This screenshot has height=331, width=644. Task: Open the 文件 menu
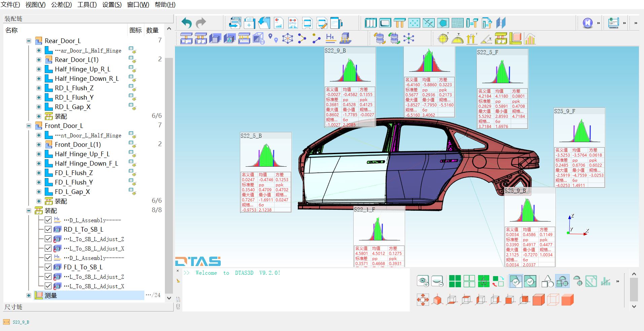[9, 5]
